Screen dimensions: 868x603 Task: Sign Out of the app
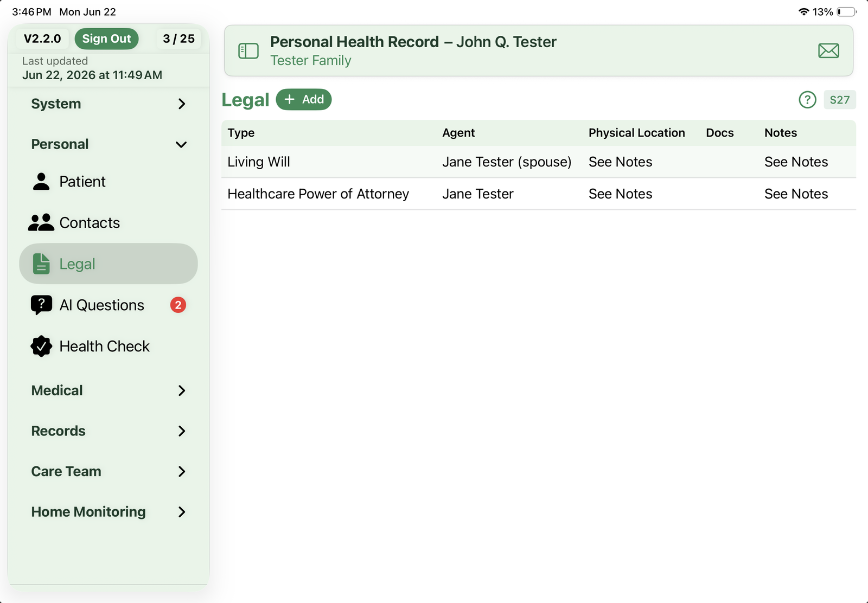click(x=106, y=39)
